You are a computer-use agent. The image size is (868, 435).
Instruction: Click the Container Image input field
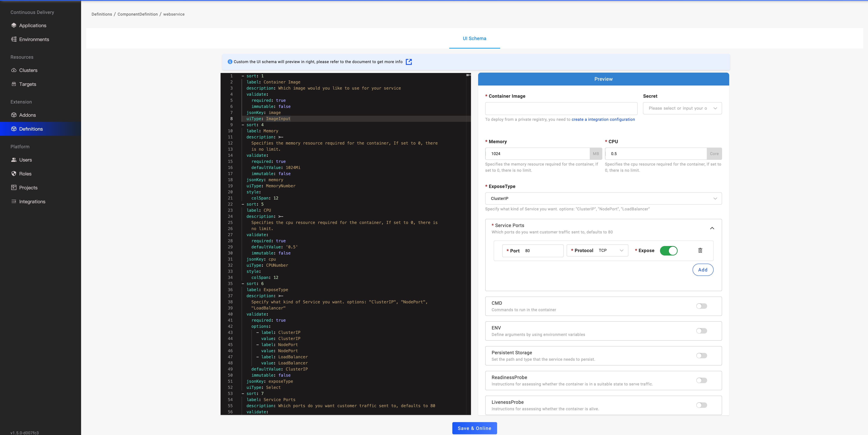coord(561,109)
